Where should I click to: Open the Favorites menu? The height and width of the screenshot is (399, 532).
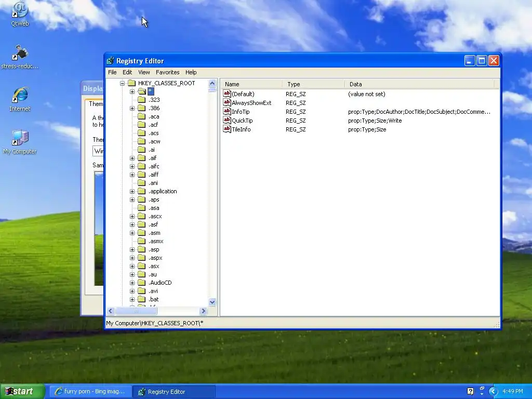168,72
